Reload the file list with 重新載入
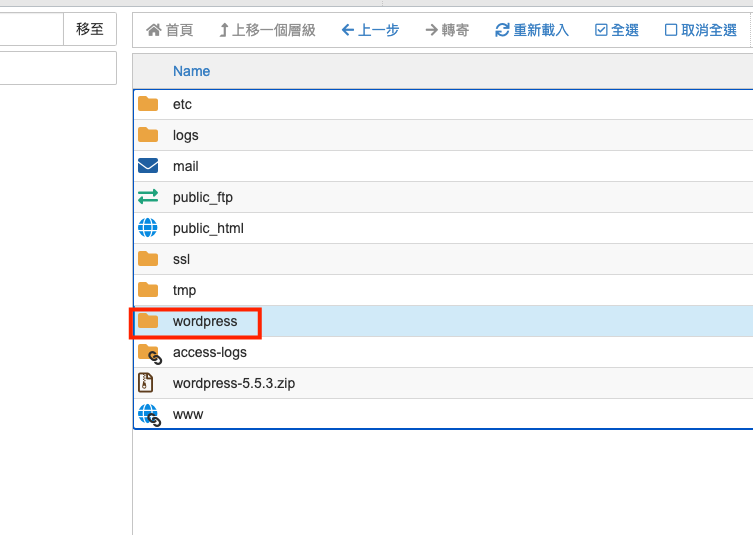The width and height of the screenshot is (753, 535). click(x=532, y=30)
